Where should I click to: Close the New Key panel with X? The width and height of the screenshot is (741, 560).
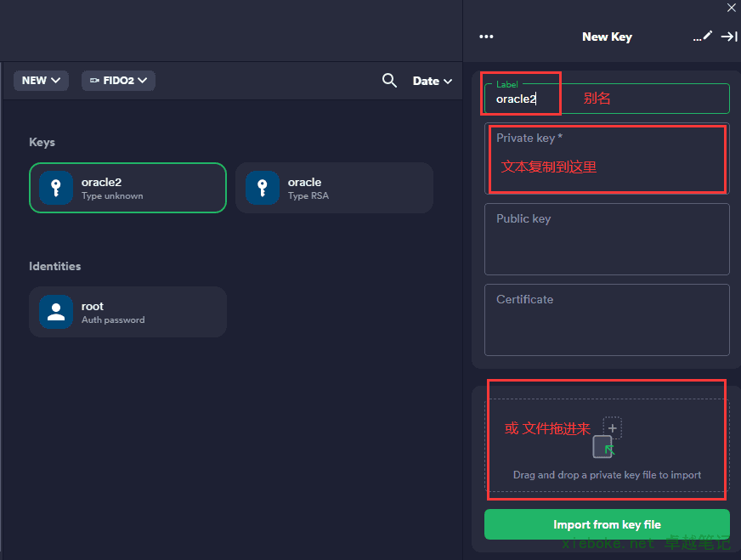[x=731, y=8]
